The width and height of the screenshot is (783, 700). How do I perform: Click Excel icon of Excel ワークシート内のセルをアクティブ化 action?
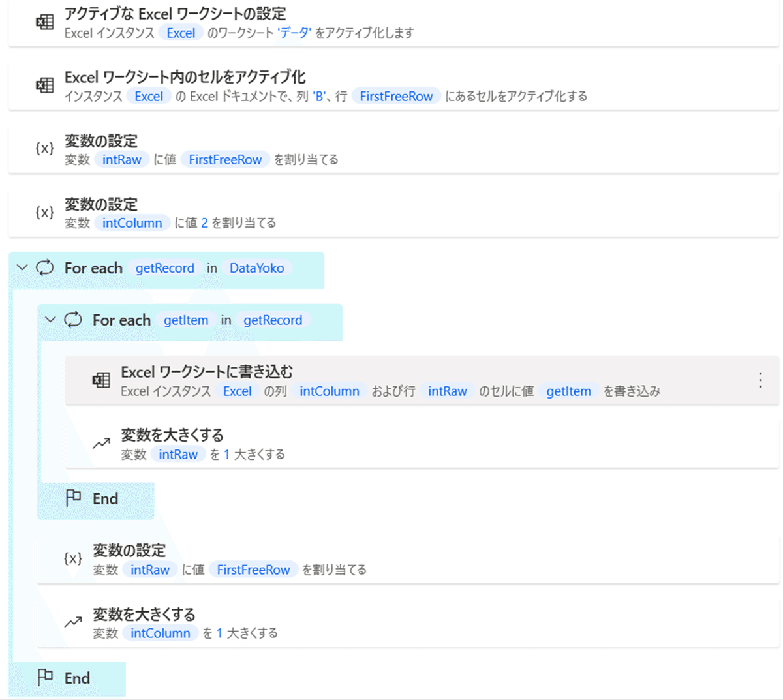pos(44,85)
